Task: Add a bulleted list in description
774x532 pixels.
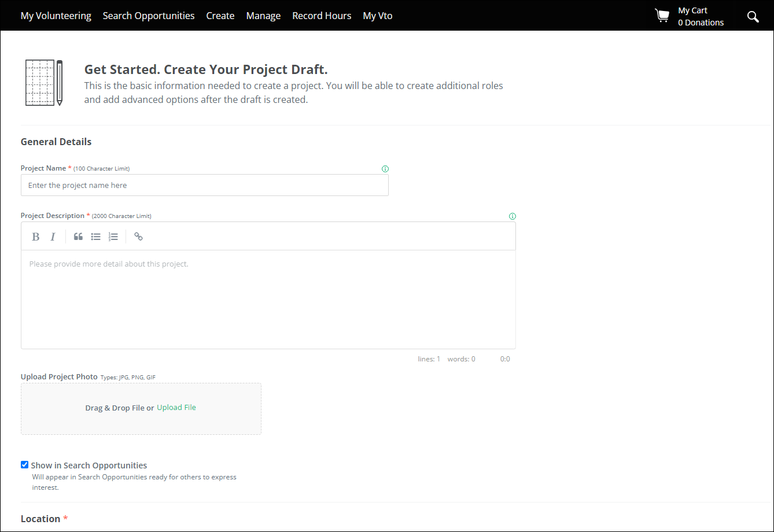Action: pos(96,237)
